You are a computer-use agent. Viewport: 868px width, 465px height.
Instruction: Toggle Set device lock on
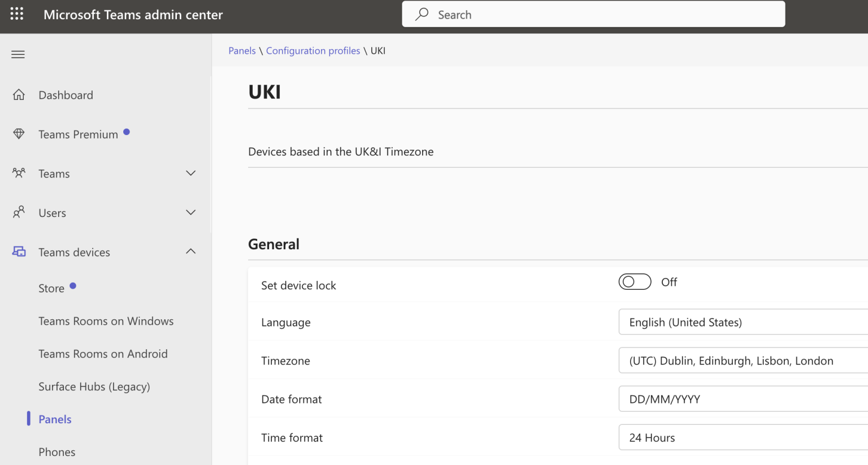click(x=635, y=281)
